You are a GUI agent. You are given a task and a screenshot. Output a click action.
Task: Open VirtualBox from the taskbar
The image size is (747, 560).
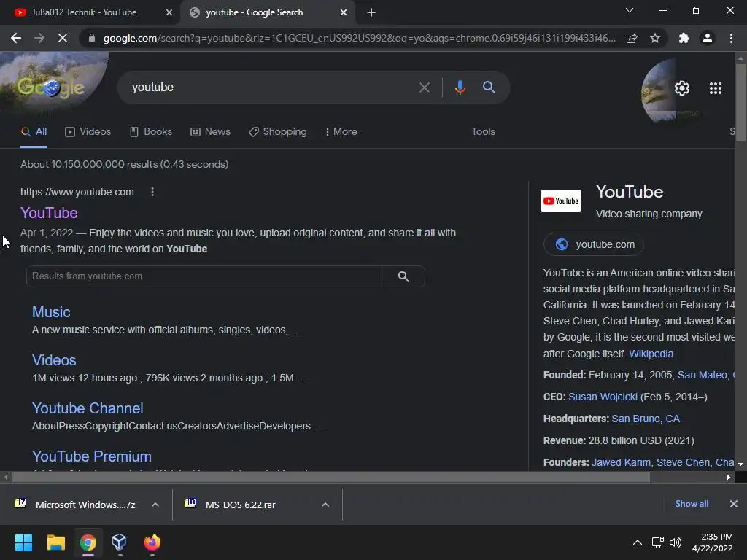120,542
